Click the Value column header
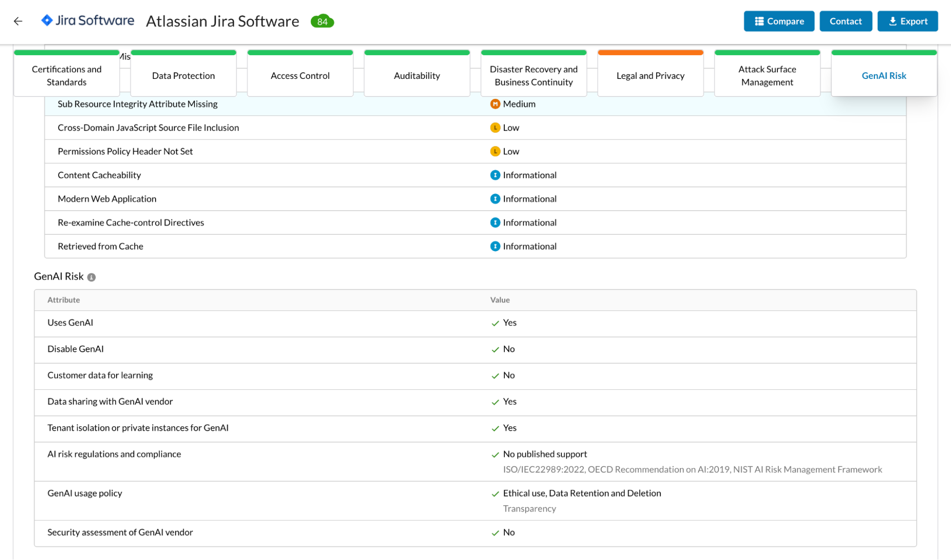 [x=500, y=300]
